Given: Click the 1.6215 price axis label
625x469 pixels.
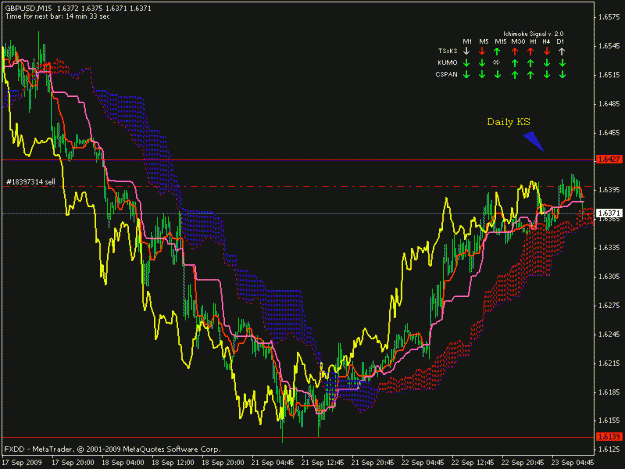Looking at the screenshot, I should [609, 363].
